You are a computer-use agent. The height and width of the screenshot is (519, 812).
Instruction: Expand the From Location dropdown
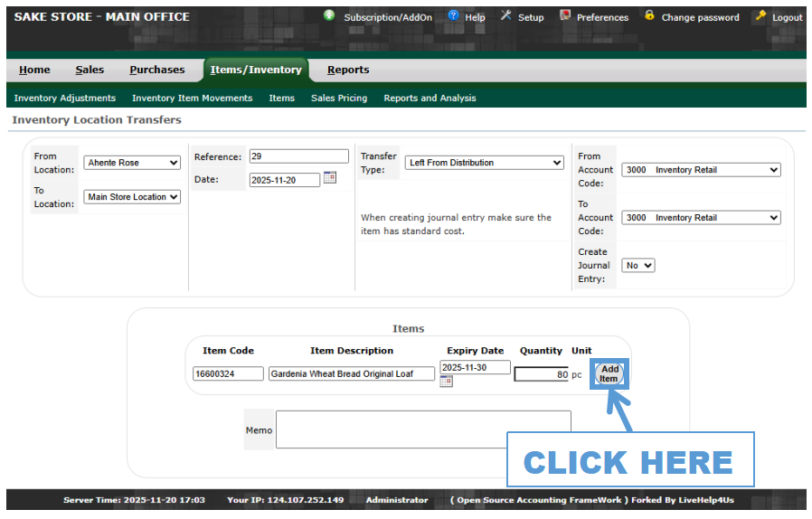point(133,163)
